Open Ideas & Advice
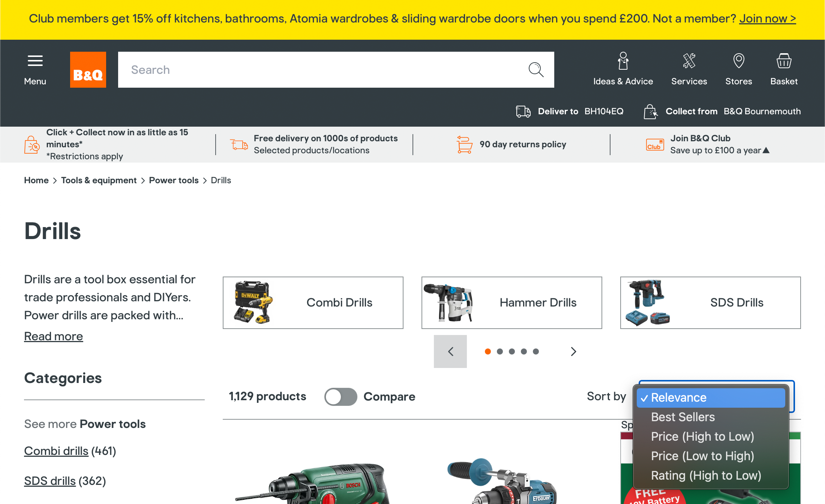The width and height of the screenshot is (825, 504). [623, 69]
